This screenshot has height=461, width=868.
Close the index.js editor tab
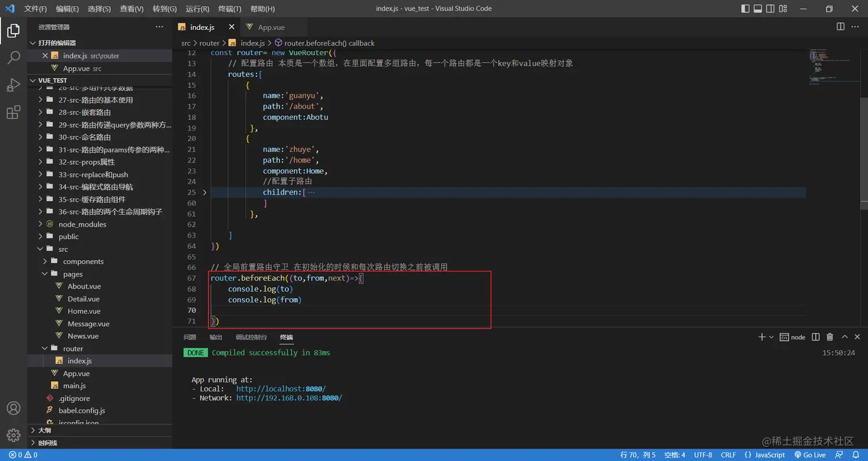point(232,27)
